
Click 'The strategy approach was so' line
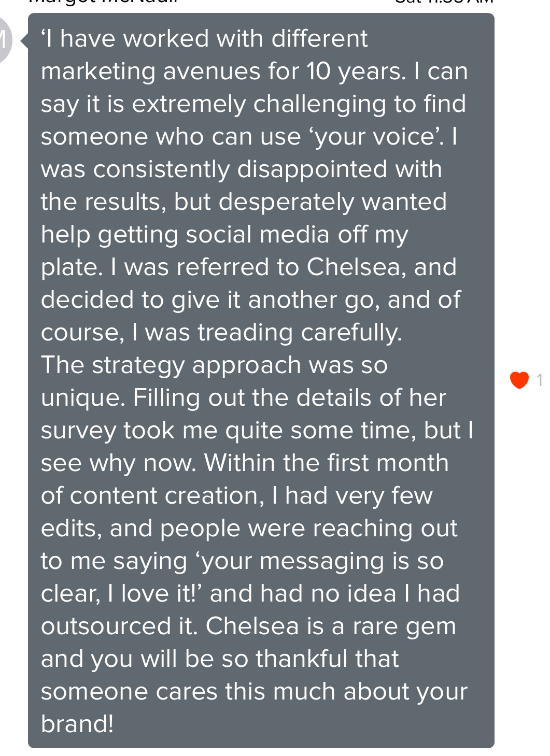[214, 365]
